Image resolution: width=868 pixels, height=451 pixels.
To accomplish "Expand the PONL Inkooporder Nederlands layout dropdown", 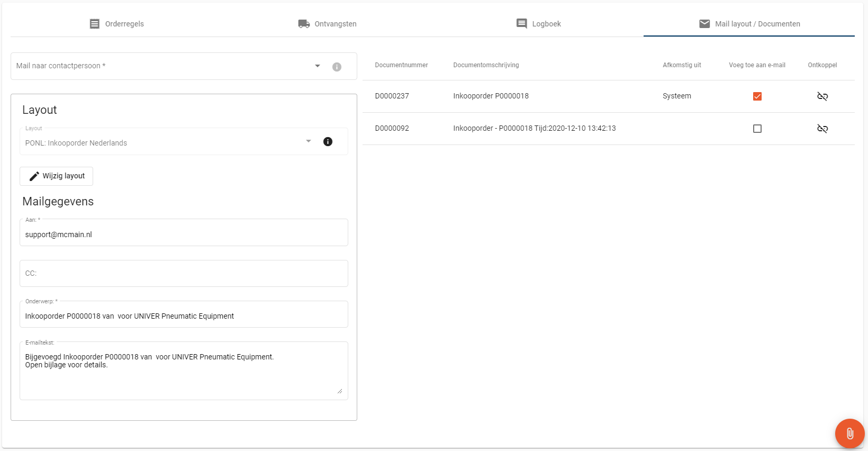I will 309,141.
